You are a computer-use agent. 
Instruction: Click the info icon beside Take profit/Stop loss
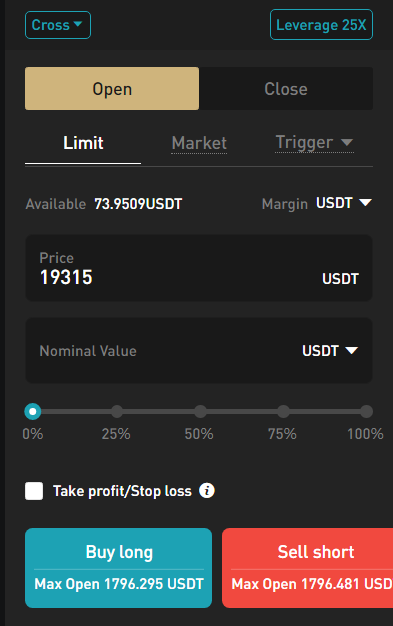tap(207, 490)
